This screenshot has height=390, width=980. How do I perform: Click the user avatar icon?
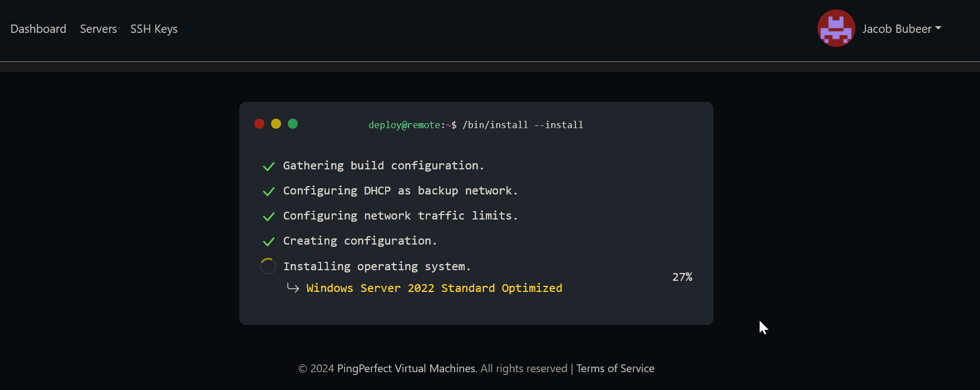point(836,28)
